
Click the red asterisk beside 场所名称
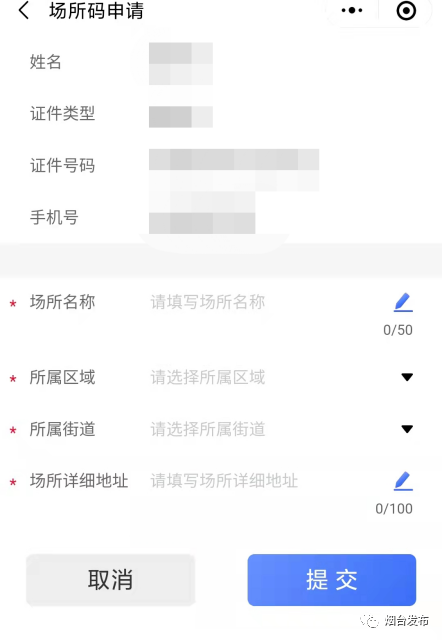point(13,304)
